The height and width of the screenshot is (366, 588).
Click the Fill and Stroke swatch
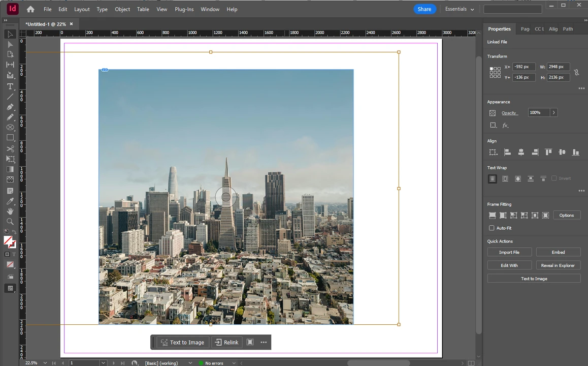tap(10, 242)
